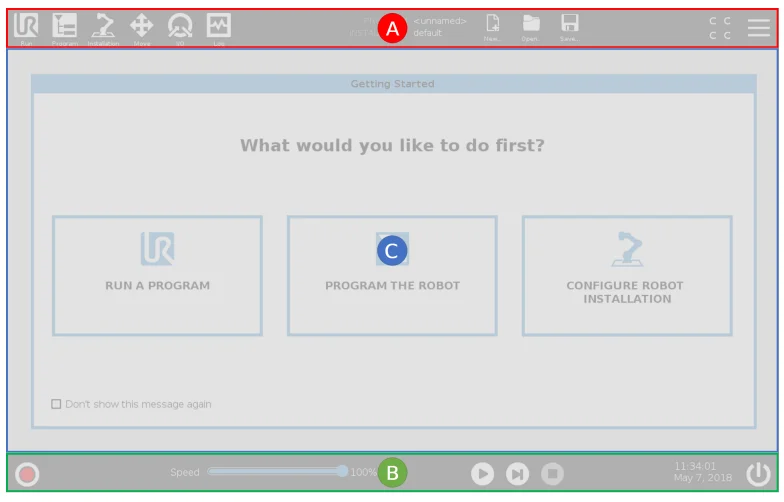Open the Installation tab icon
Screen dimensions: 784x502
pos(103,27)
